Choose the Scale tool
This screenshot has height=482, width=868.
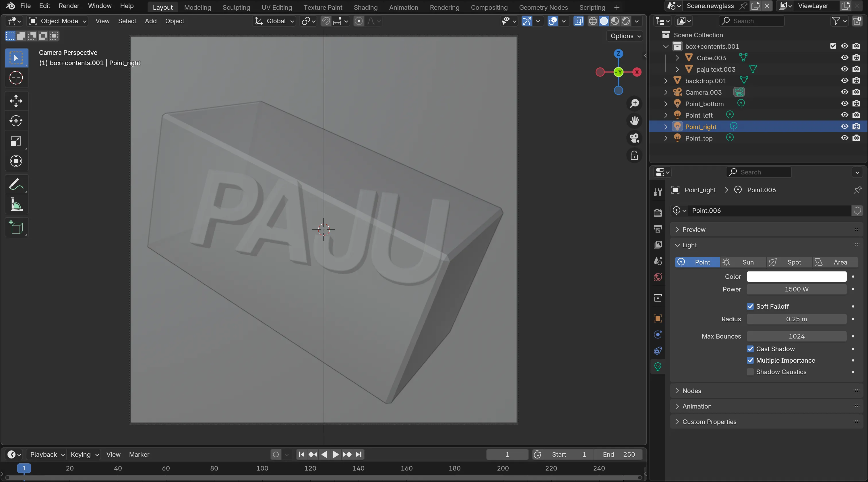click(x=16, y=141)
